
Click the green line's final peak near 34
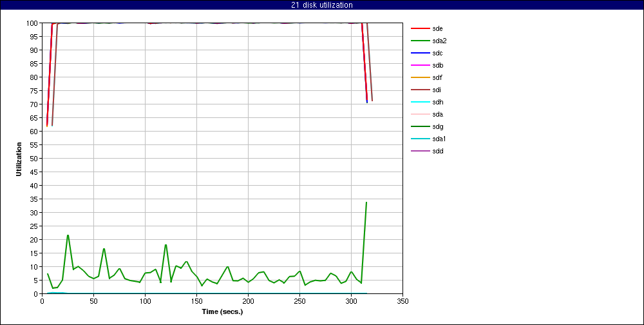coord(366,202)
